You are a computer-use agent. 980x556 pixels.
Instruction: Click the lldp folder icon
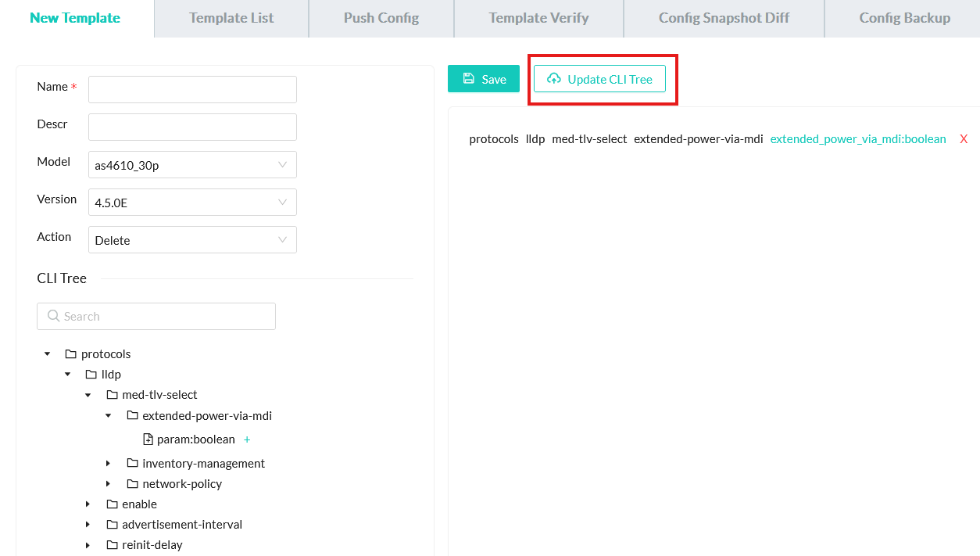coord(91,375)
